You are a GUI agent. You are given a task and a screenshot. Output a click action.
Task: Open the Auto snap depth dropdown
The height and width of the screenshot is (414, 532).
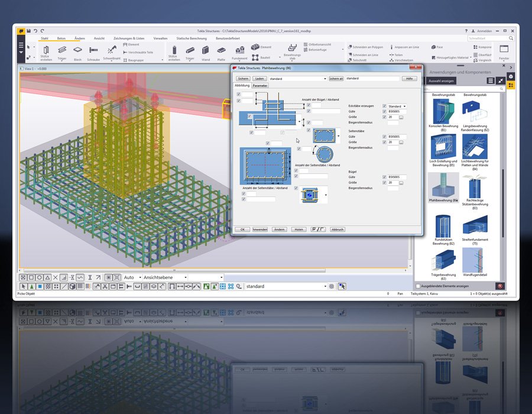click(x=140, y=277)
